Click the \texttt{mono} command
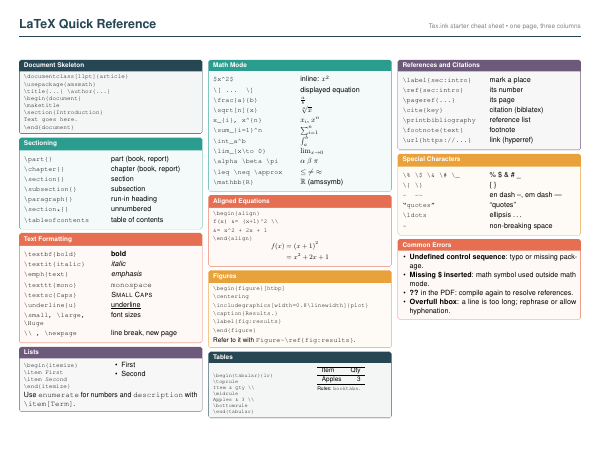This screenshot has width=600, height=464. click(50, 285)
